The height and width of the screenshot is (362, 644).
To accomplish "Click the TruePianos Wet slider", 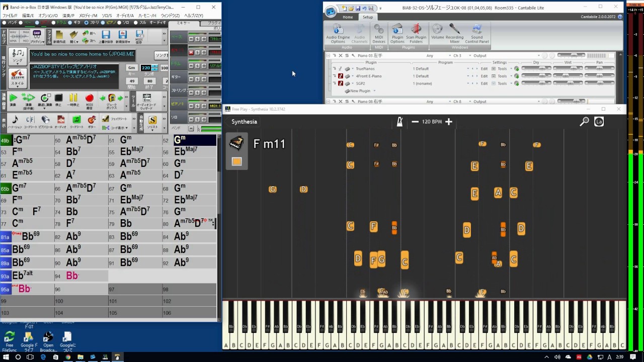I will [x=568, y=68].
